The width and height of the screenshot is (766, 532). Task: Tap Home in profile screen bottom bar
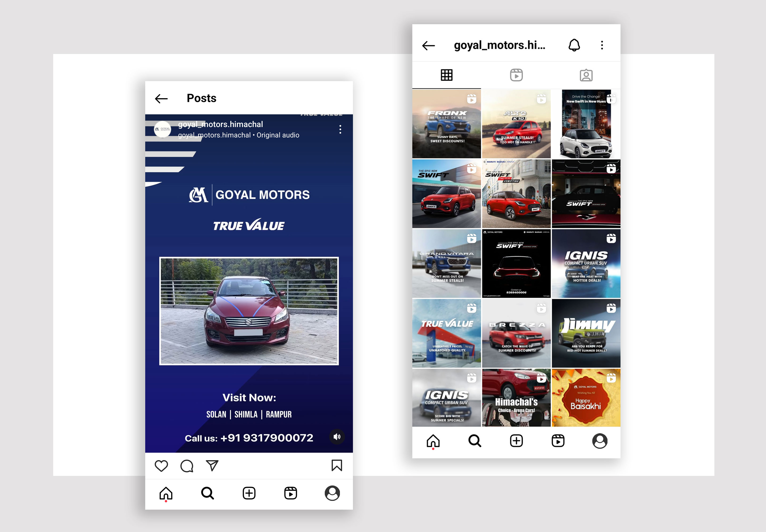[433, 441]
